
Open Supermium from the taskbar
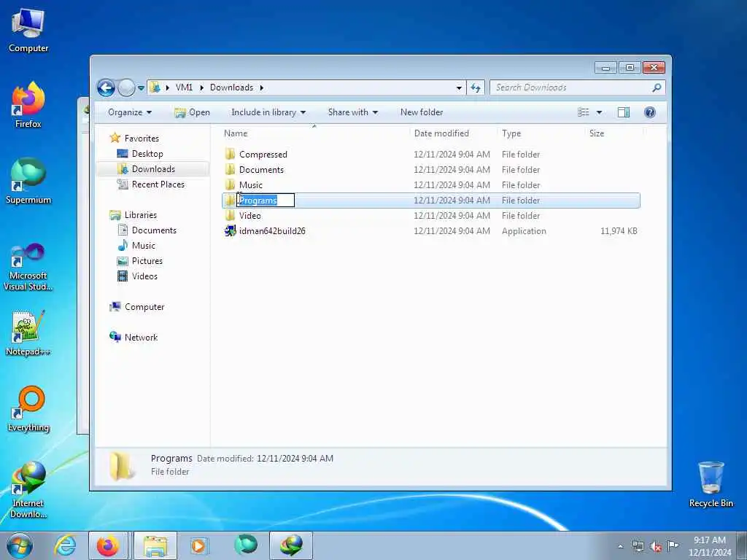pyautogui.click(x=246, y=545)
